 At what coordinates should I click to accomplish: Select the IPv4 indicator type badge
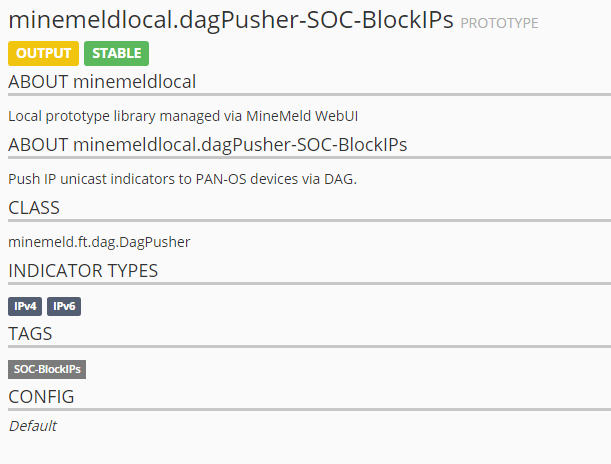click(x=25, y=306)
